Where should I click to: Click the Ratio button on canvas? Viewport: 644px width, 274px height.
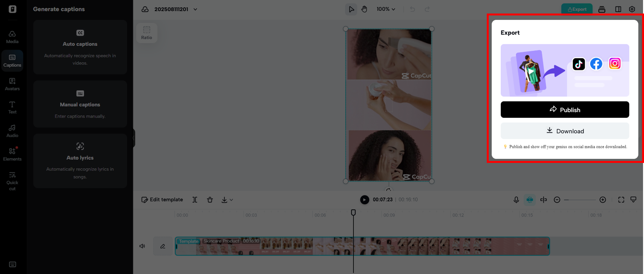click(147, 33)
